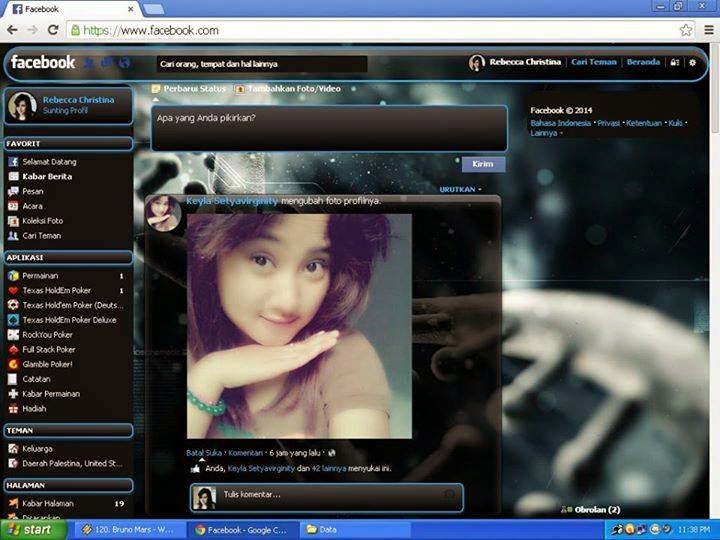This screenshot has height=540, width=720.
Task: Switch to the 120. Bruno Mars taskbar item
Action: point(129,530)
